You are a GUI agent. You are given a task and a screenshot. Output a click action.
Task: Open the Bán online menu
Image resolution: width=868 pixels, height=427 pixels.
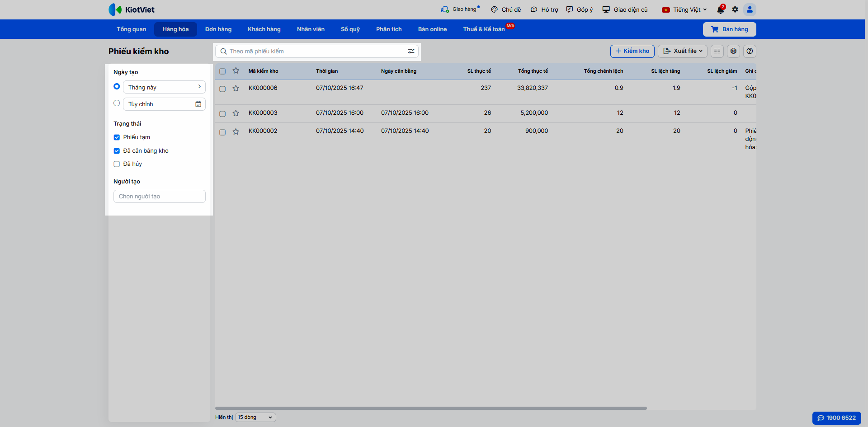432,29
